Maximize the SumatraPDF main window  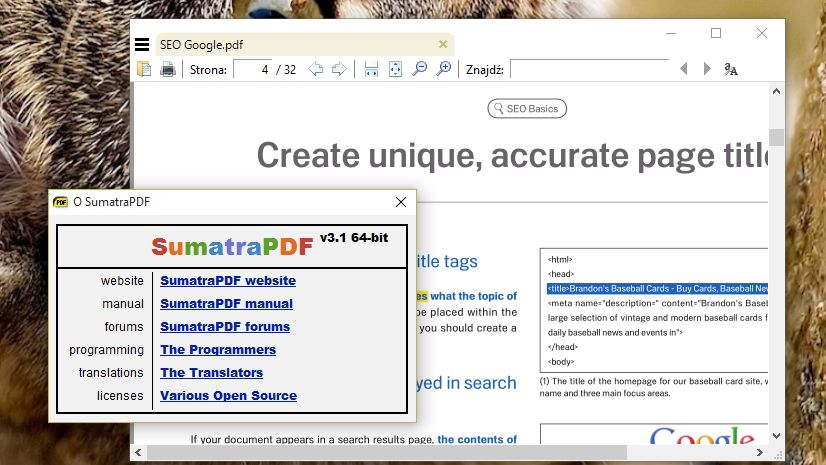click(716, 33)
